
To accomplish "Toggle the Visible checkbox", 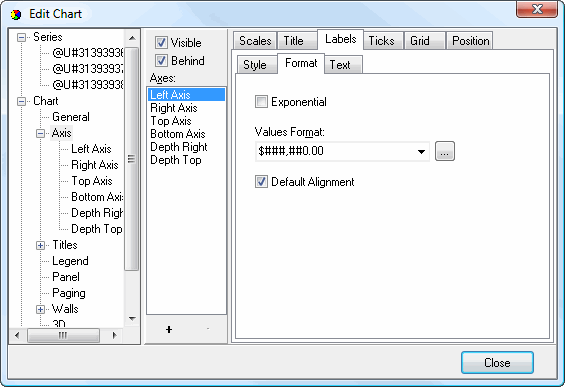I will tap(161, 43).
